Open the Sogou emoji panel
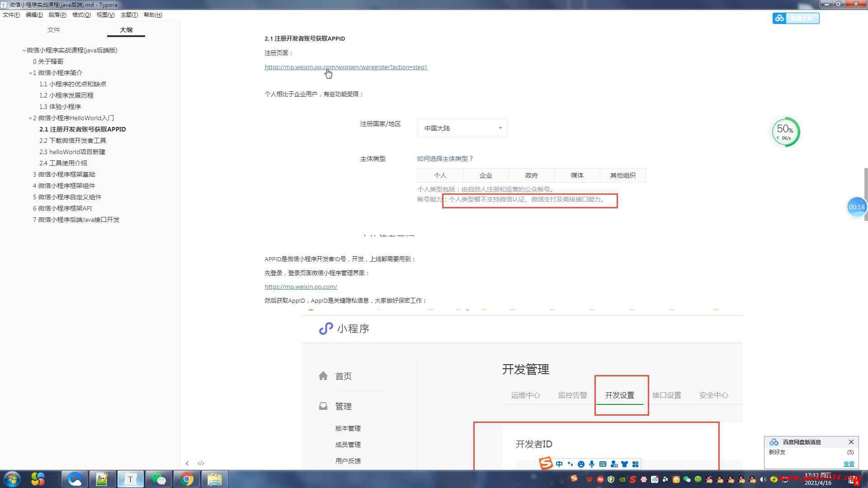Screen dimensions: 868x488 [581, 464]
